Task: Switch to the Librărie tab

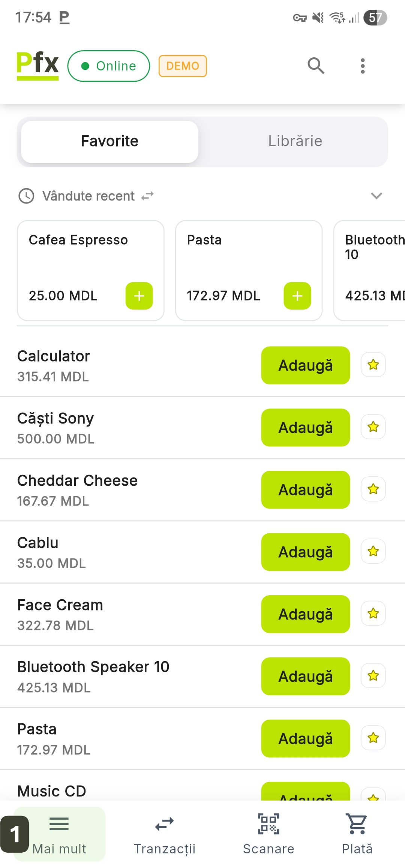Action: (295, 141)
